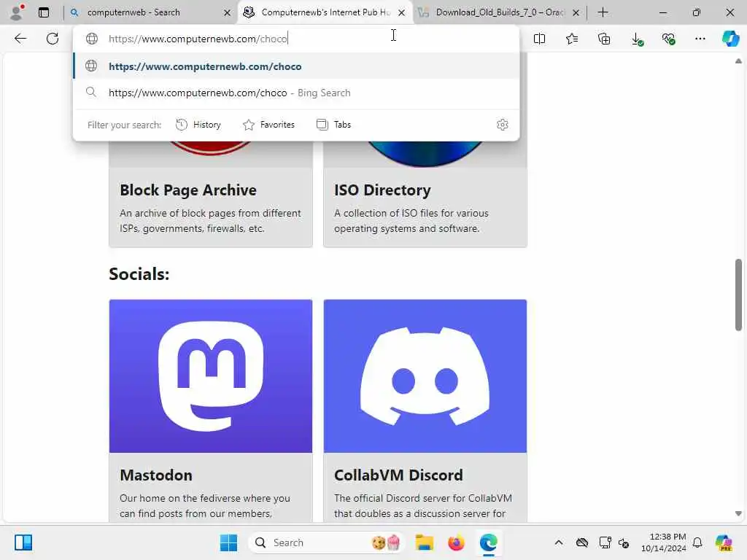Filter search suggestions by History
The width and height of the screenshot is (747, 560).
point(198,125)
